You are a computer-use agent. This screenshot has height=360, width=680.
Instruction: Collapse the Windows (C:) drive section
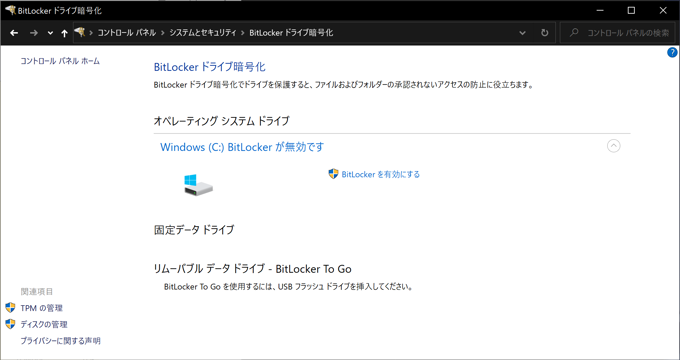click(613, 146)
